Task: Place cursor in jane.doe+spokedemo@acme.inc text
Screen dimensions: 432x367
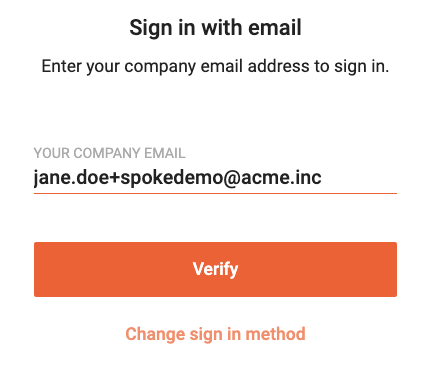Action: click(178, 178)
